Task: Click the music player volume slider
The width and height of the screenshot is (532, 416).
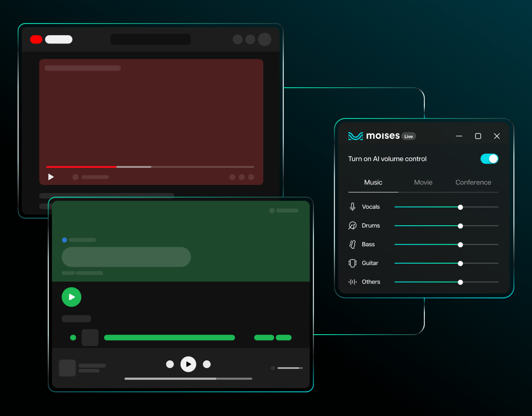Action: point(290,368)
